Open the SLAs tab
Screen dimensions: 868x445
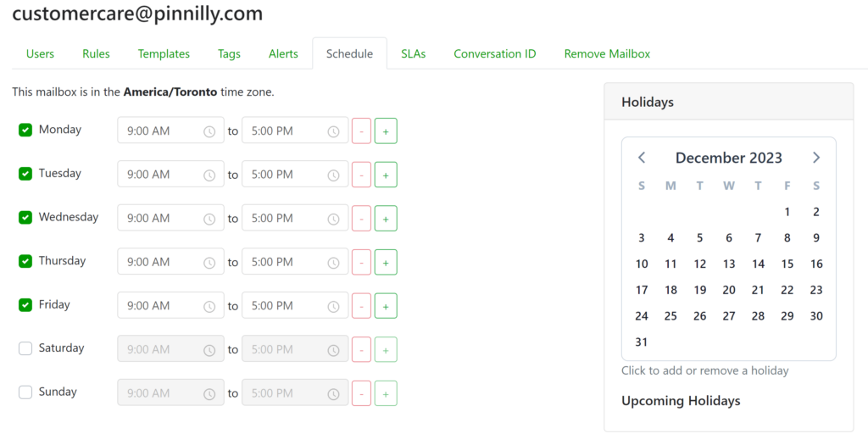pos(414,53)
